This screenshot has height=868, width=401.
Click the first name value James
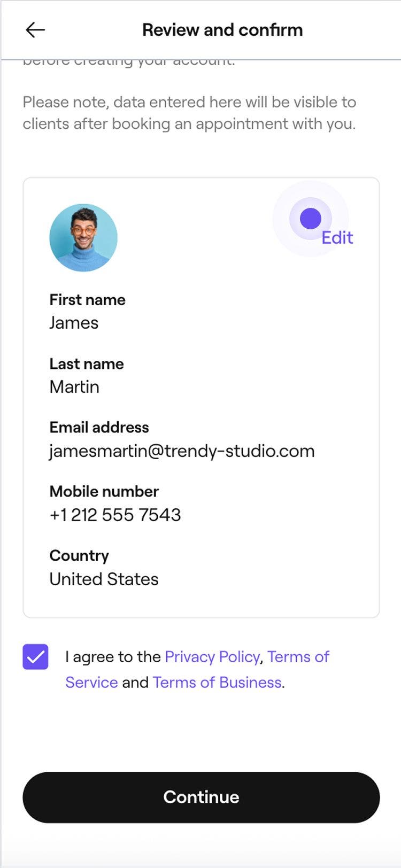tap(74, 323)
